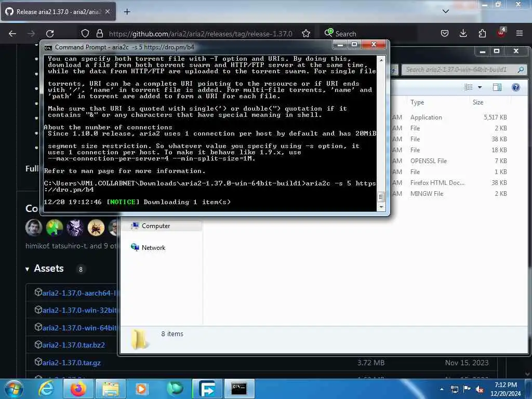Switch to Firefox in taskbar
Image resolution: width=532 pixels, height=399 pixels.
click(78, 389)
